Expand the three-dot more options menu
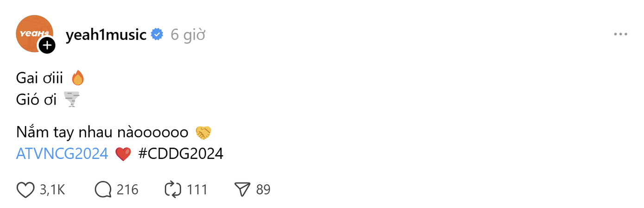Screen dimensions: 644x208 (620, 34)
